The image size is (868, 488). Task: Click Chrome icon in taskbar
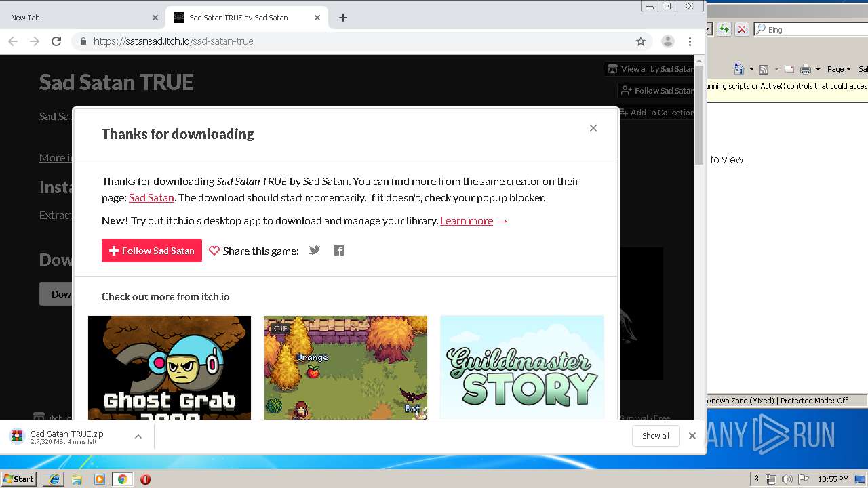point(122,479)
